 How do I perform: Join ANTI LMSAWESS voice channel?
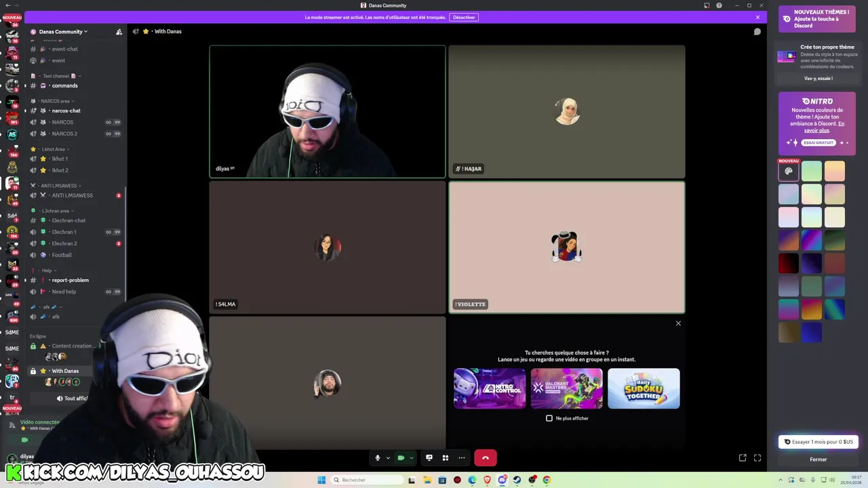72,195
